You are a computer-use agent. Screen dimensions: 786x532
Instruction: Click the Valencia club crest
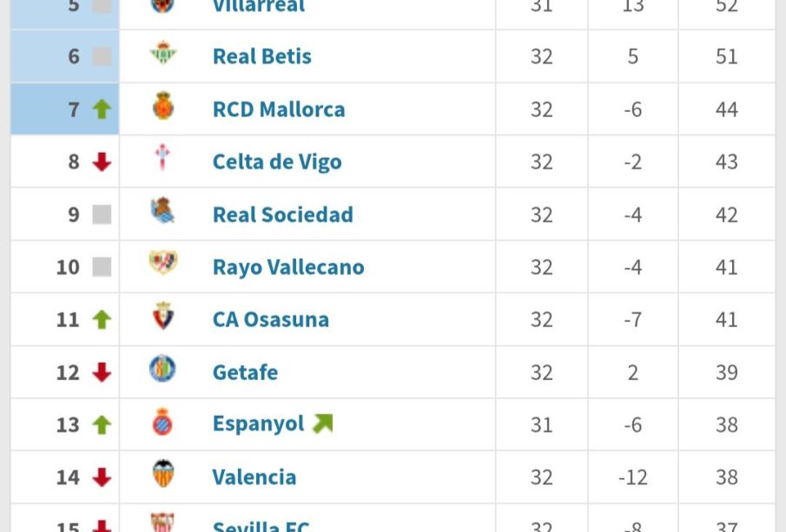pos(162,476)
